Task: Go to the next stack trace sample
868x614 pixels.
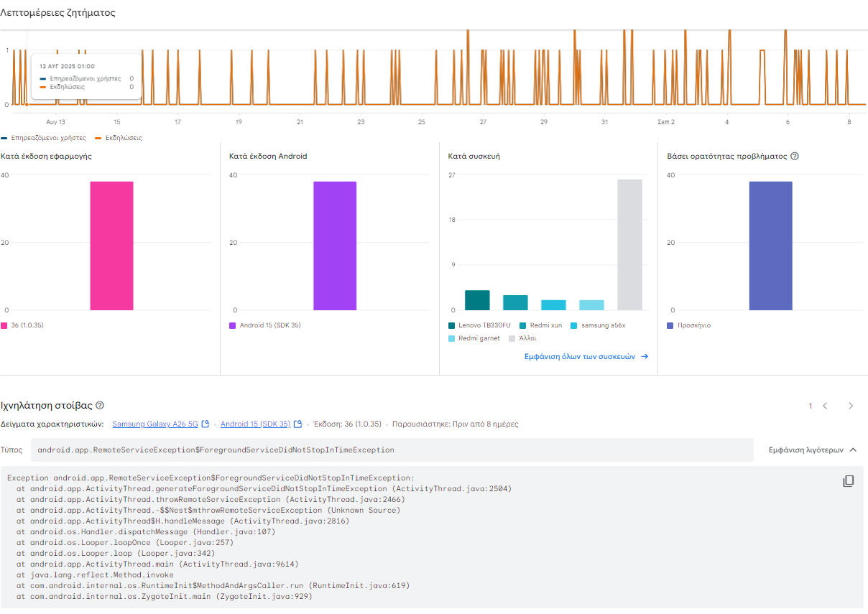Action: pyautogui.click(x=851, y=406)
